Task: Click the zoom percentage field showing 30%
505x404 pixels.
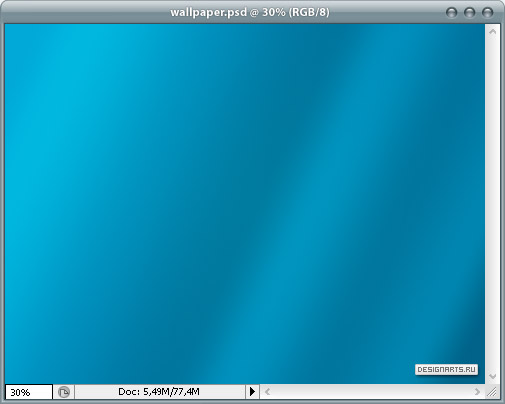Action: (29, 392)
